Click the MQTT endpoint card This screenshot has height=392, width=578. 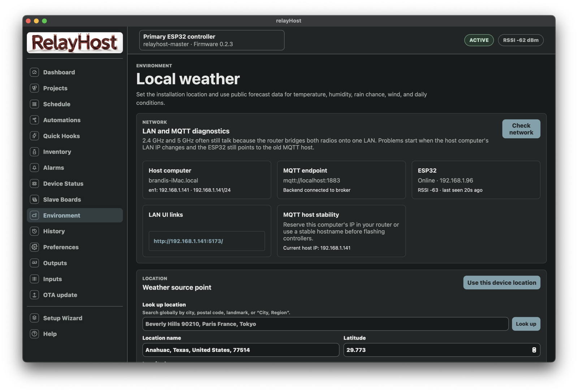pos(341,180)
